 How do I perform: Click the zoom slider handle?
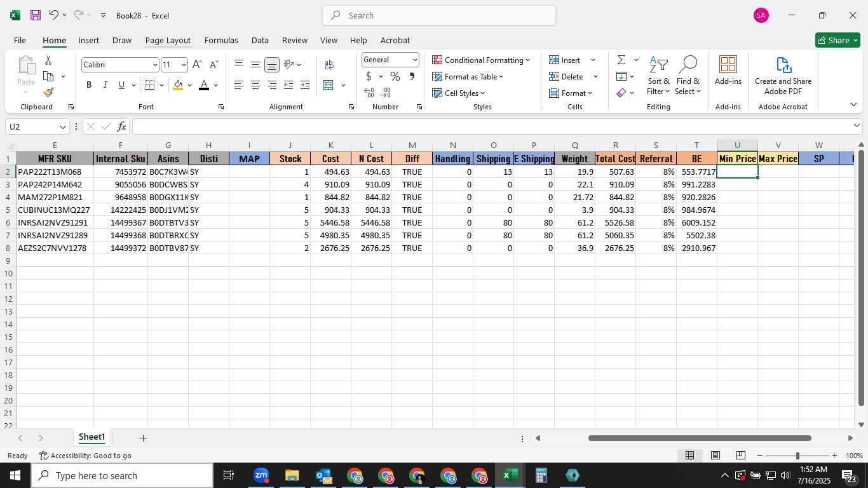(797, 456)
